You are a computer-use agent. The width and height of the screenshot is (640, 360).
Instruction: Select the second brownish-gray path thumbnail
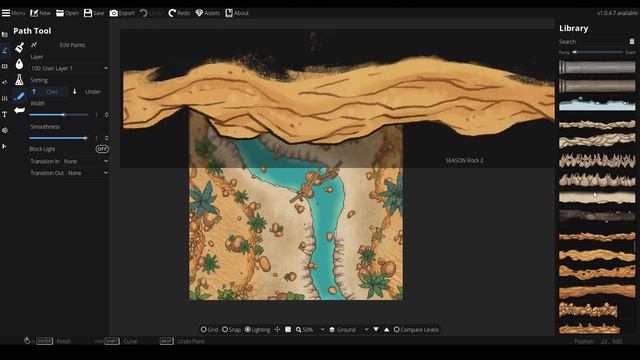pos(597,86)
